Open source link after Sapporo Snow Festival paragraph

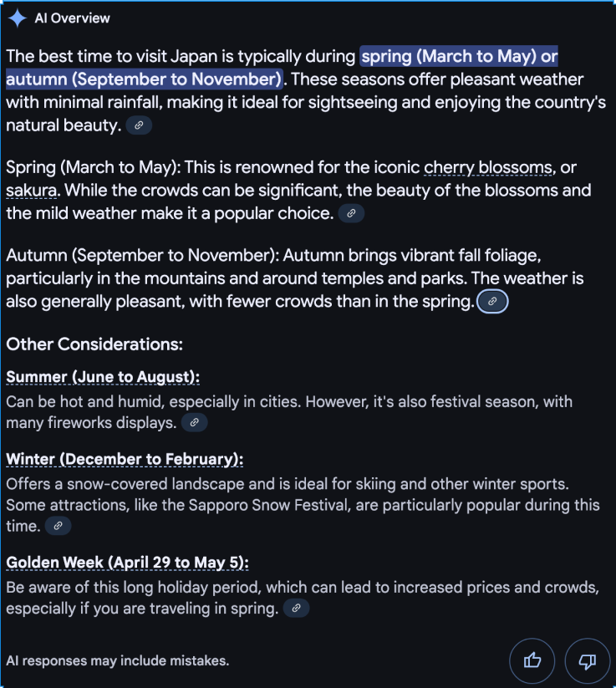click(x=58, y=526)
